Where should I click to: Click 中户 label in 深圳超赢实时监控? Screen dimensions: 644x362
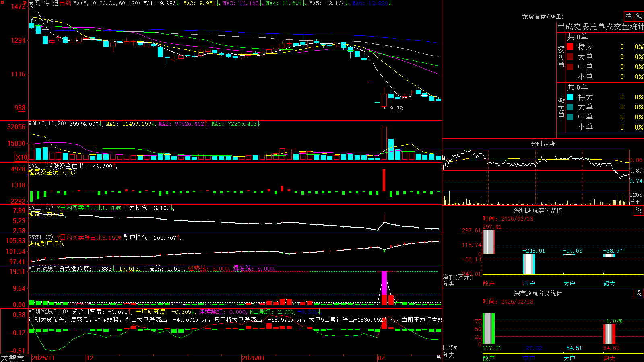[529, 284]
